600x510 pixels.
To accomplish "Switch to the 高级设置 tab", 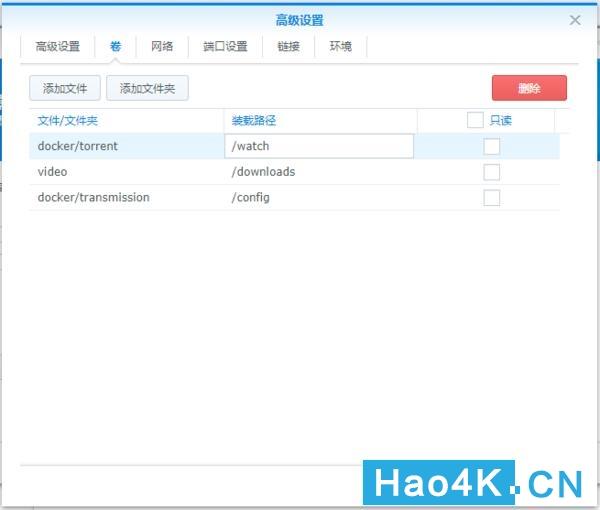I will pyautogui.click(x=57, y=46).
